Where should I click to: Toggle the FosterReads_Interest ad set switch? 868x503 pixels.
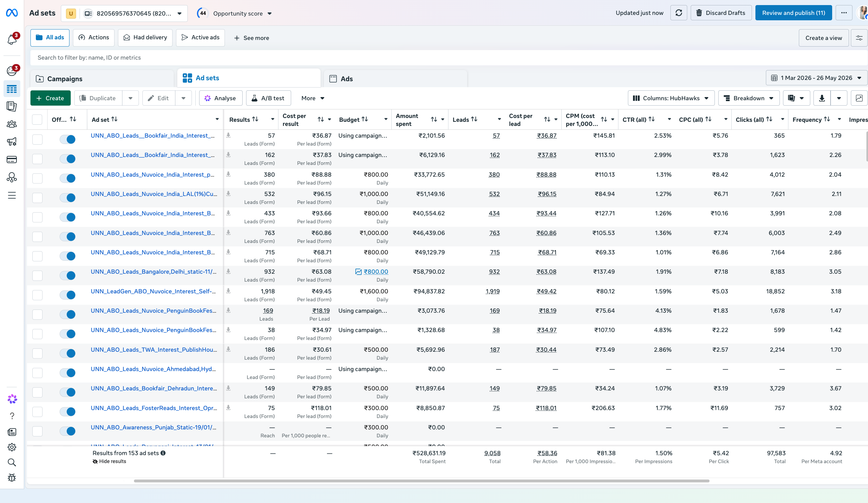point(68,411)
